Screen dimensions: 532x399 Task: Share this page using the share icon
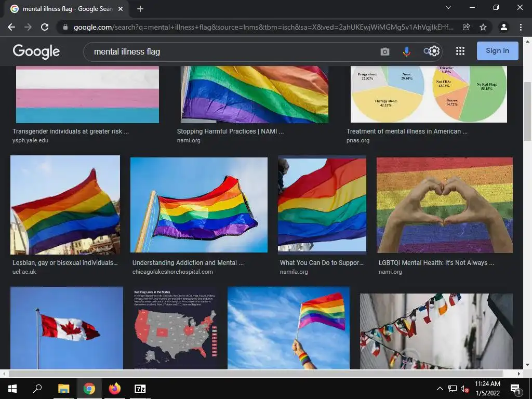[x=467, y=27]
